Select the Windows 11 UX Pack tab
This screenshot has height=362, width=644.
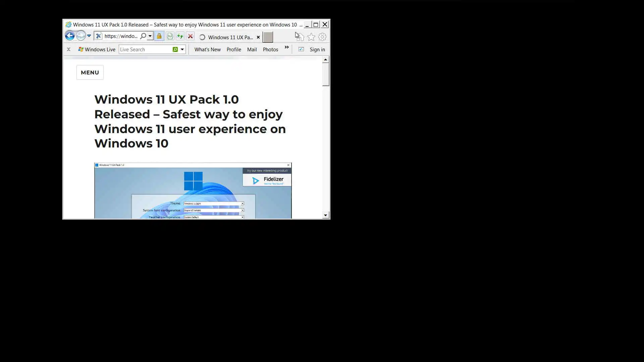(x=230, y=37)
